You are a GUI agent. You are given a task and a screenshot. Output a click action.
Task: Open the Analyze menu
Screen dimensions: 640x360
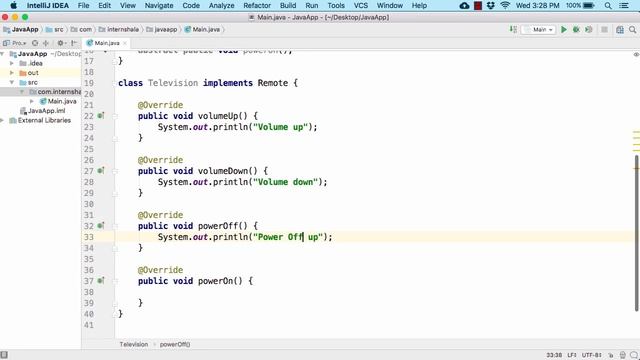(221, 5)
